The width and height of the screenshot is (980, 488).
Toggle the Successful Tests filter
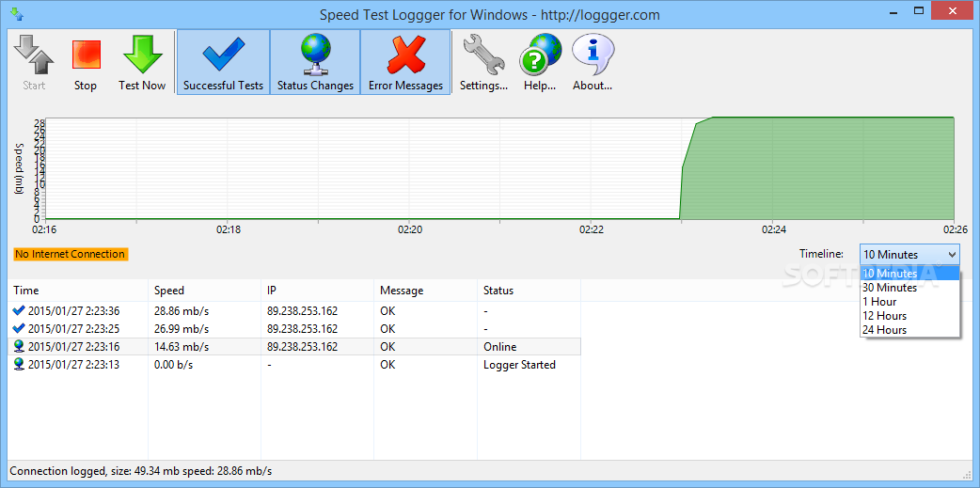[223, 62]
